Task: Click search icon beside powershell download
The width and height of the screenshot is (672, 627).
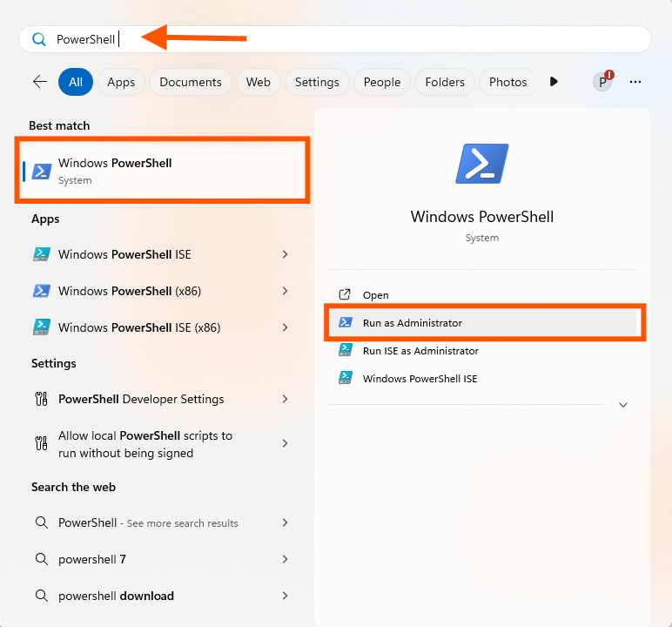Action: pyautogui.click(x=41, y=596)
